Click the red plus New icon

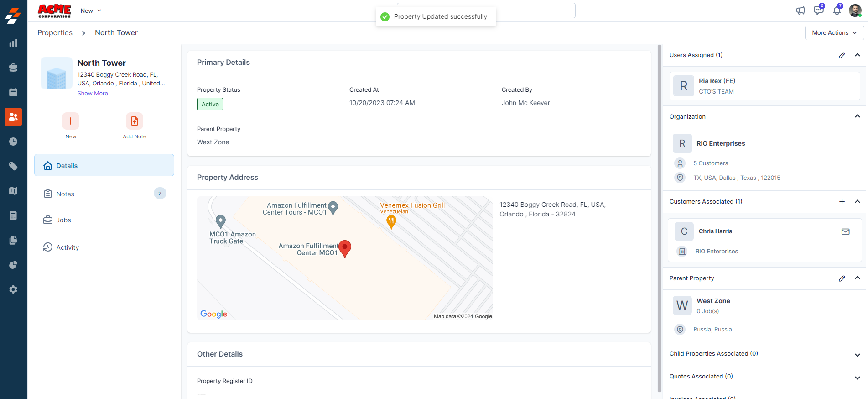(x=71, y=121)
